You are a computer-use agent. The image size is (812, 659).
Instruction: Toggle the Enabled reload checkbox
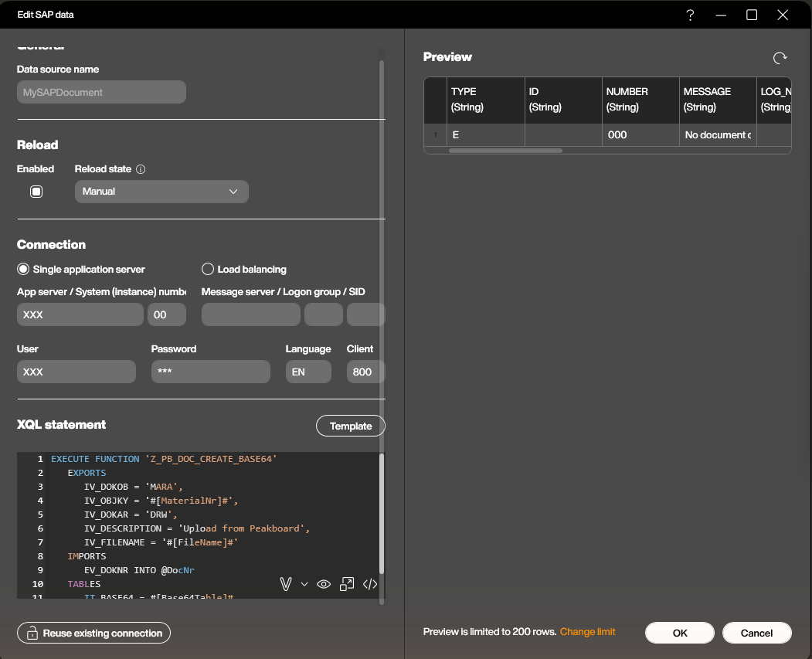pos(36,192)
